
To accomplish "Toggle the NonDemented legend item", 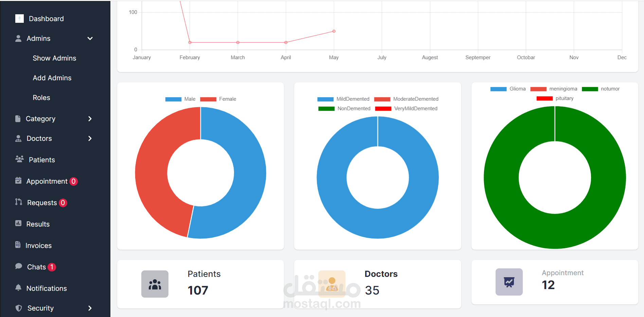I will coord(344,109).
